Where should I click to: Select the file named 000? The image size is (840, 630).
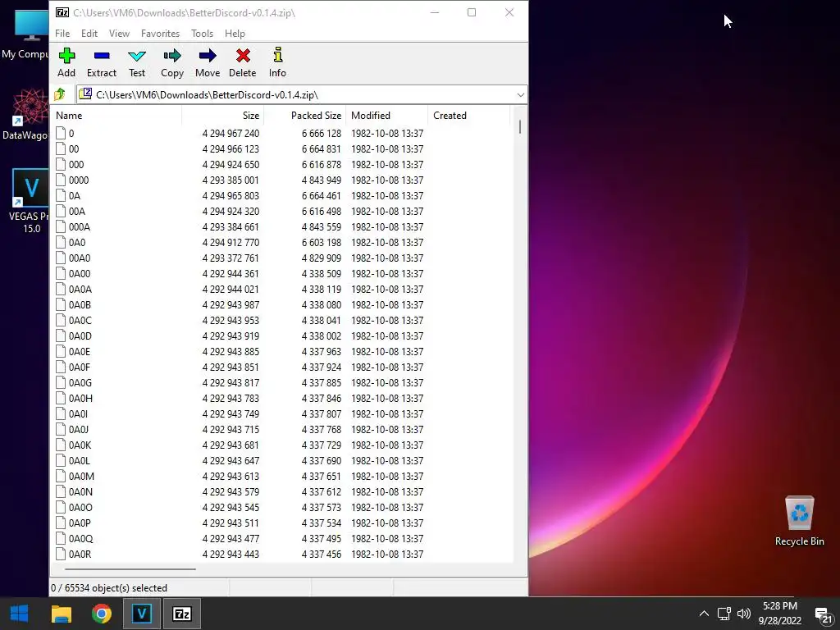[x=76, y=164]
